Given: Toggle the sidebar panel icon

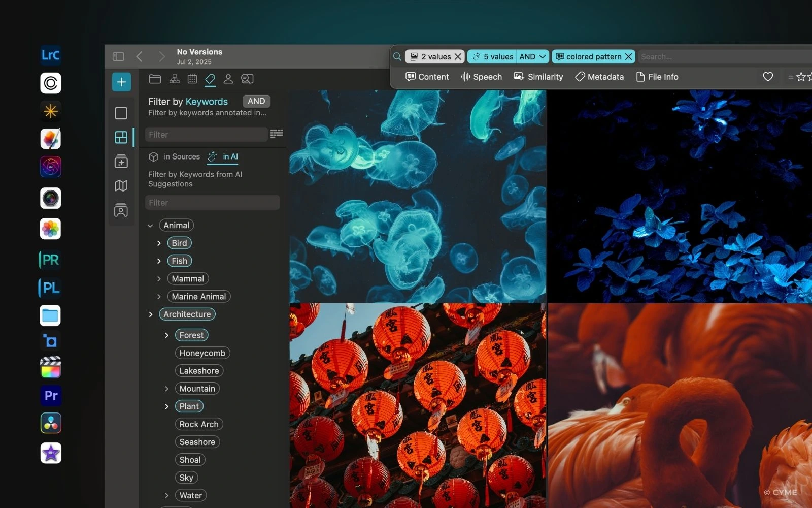Looking at the screenshot, I should (118, 56).
